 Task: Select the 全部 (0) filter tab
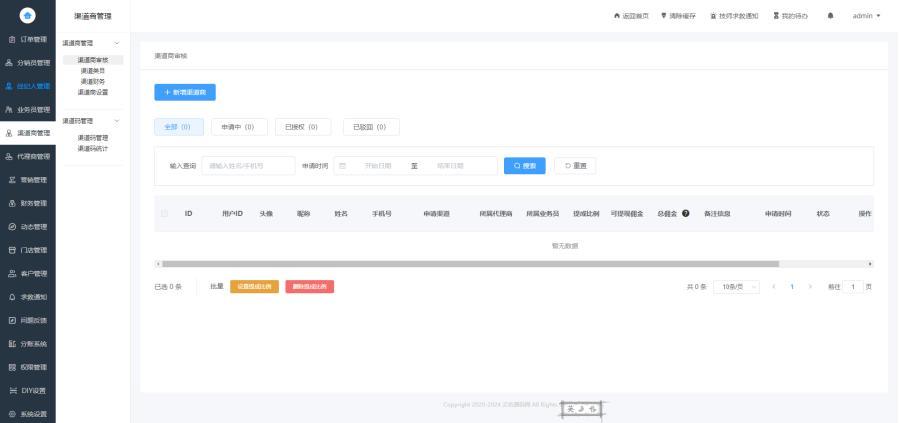179,127
